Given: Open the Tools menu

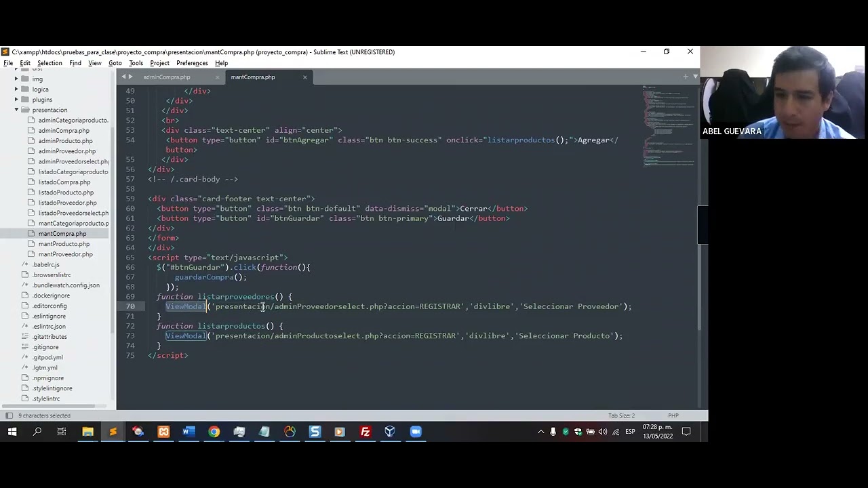Looking at the screenshot, I should point(136,63).
